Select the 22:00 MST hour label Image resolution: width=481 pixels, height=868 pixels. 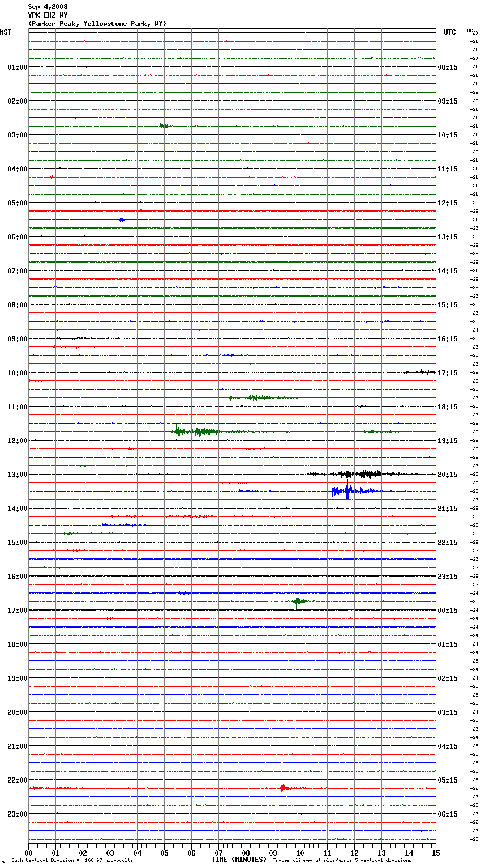click(x=17, y=780)
